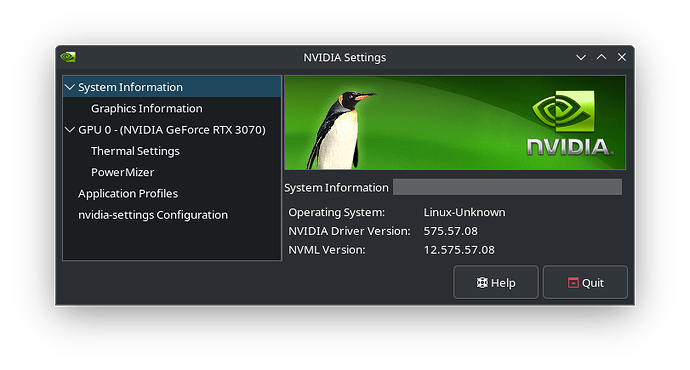Click the NVIDIA Settings window title

pos(345,57)
